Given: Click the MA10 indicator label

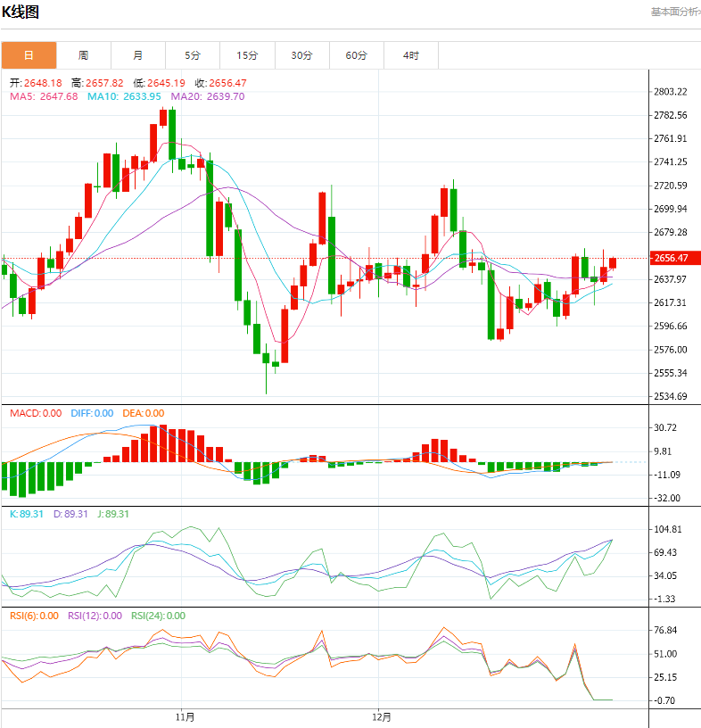Looking at the screenshot, I should [x=124, y=96].
